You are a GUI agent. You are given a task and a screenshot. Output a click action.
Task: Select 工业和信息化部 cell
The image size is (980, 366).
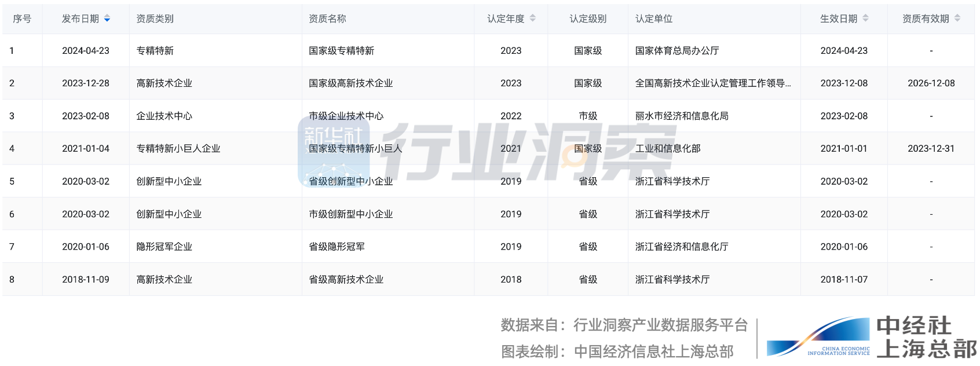[x=668, y=148]
